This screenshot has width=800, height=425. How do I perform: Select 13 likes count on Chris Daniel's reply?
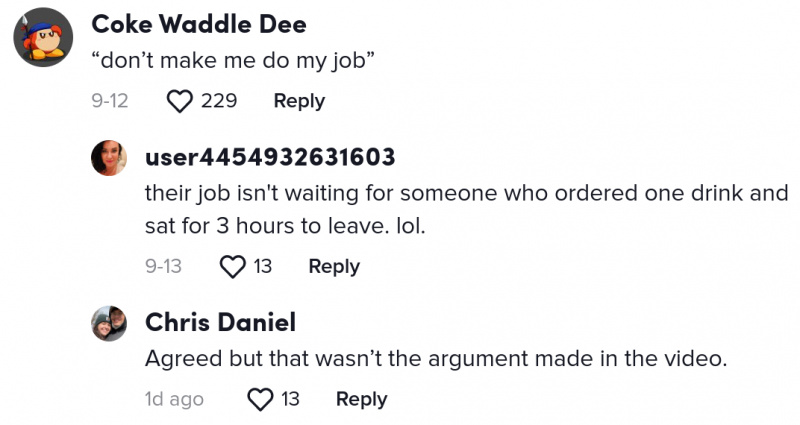click(x=290, y=398)
